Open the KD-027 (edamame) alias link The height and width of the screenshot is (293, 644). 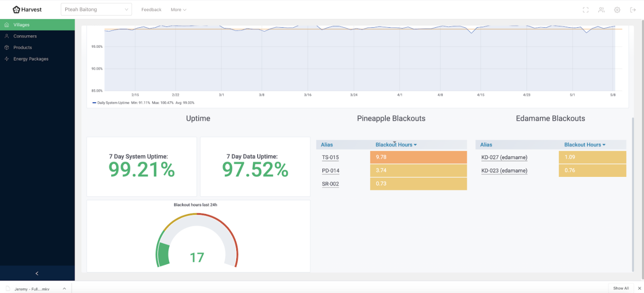[504, 157]
